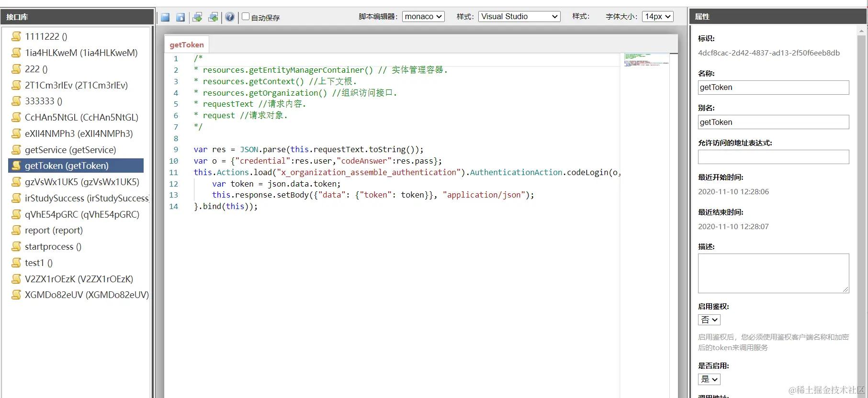Click the first green-arrow transfer icon
Viewport: 868px width, 398px height.
(197, 17)
